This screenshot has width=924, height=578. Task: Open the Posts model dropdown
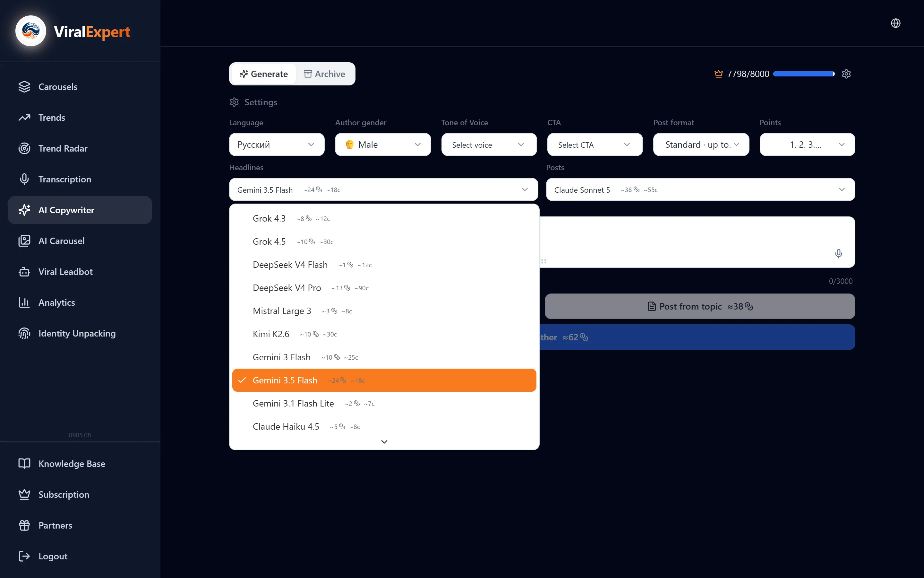[x=700, y=189]
